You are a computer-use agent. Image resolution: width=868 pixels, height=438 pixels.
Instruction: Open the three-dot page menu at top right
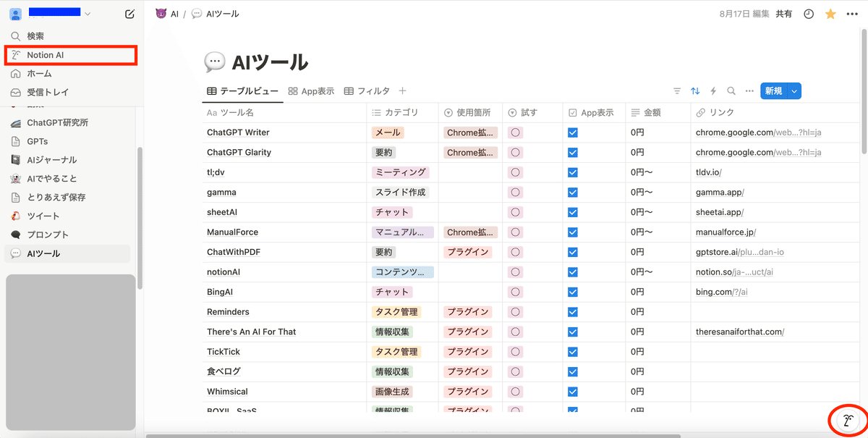pos(852,14)
